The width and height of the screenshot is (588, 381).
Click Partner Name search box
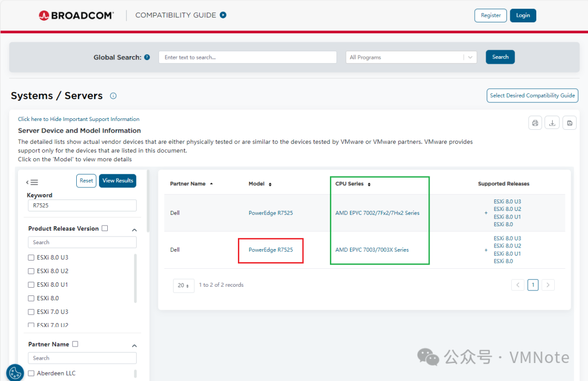[x=82, y=358]
